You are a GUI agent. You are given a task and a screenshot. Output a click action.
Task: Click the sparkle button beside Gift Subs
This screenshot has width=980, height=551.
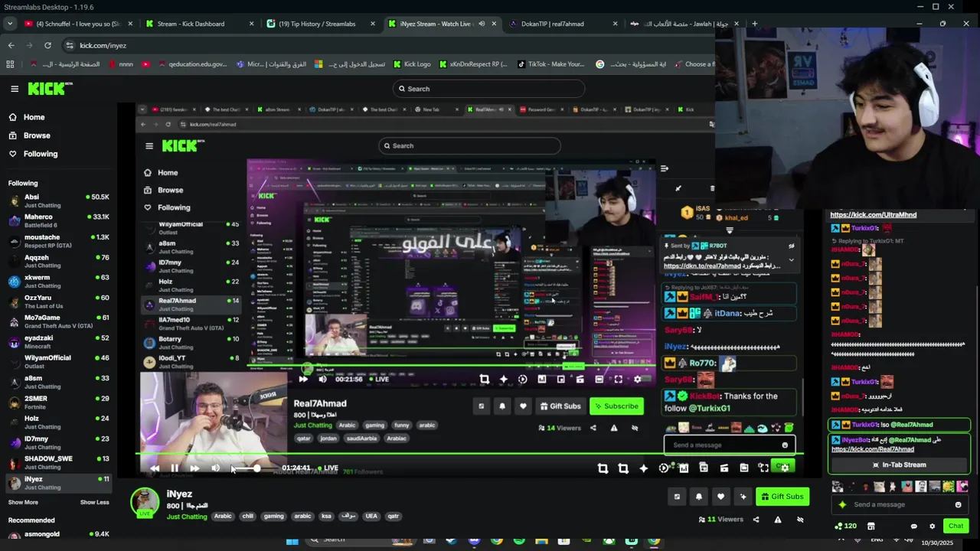pos(743,497)
